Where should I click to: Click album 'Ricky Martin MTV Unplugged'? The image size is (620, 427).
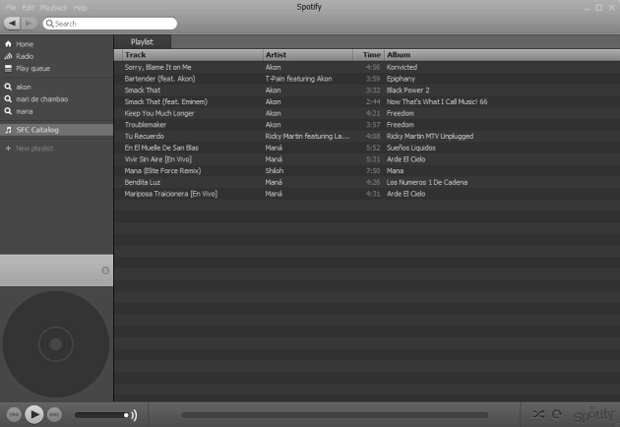click(430, 136)
